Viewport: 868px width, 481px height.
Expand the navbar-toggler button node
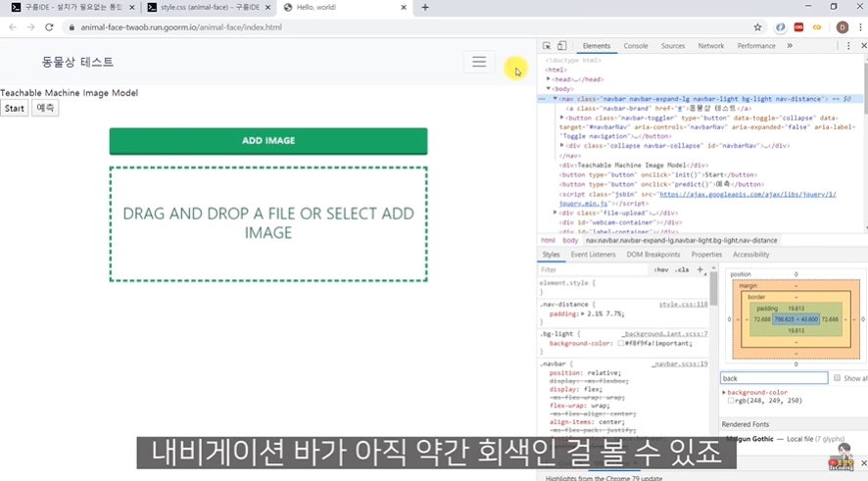coord(562,118)
